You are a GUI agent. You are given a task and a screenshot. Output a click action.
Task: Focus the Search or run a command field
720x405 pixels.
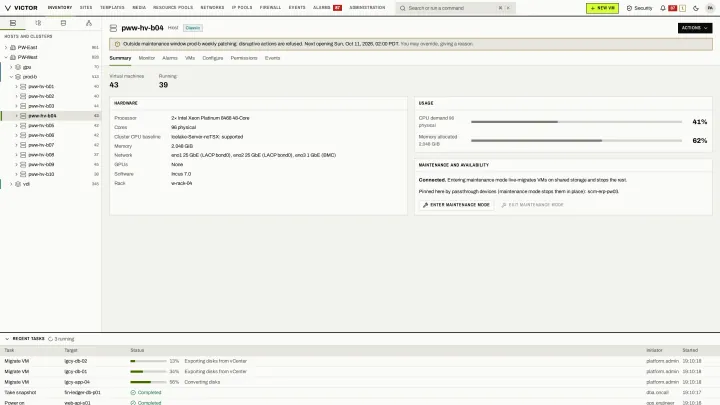(456, 8)
